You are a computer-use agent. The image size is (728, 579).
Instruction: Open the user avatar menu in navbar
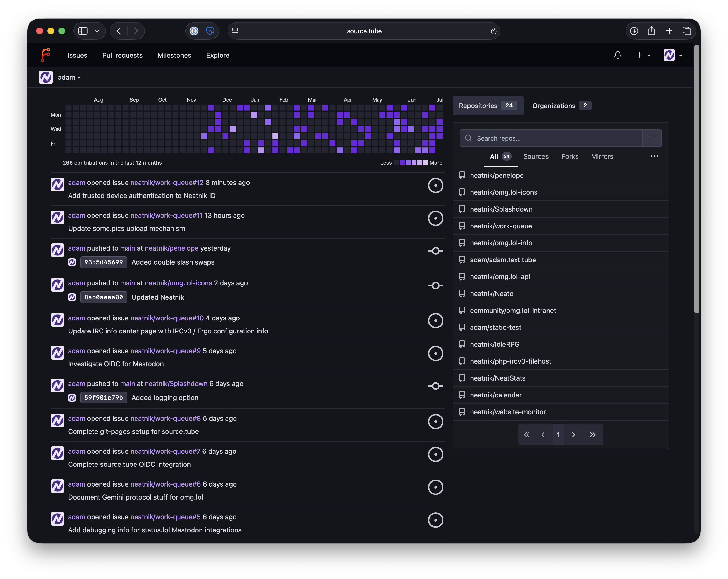[x=673, y=55]
